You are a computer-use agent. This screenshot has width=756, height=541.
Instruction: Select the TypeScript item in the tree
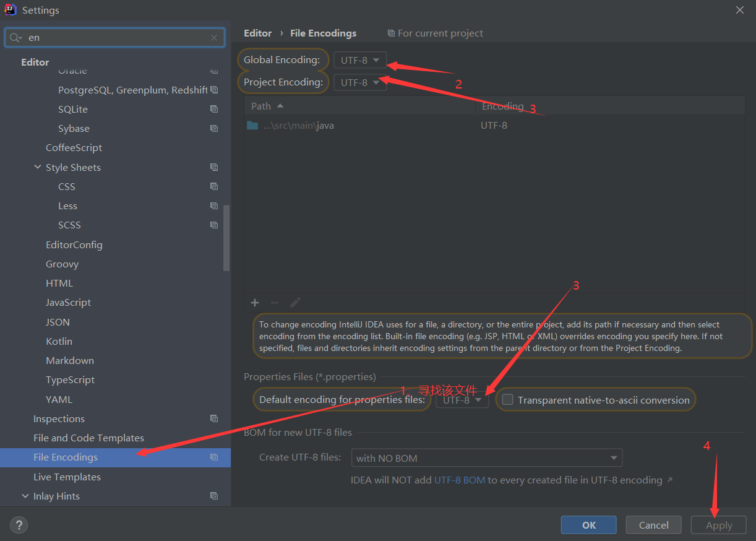tap(70, 380)
